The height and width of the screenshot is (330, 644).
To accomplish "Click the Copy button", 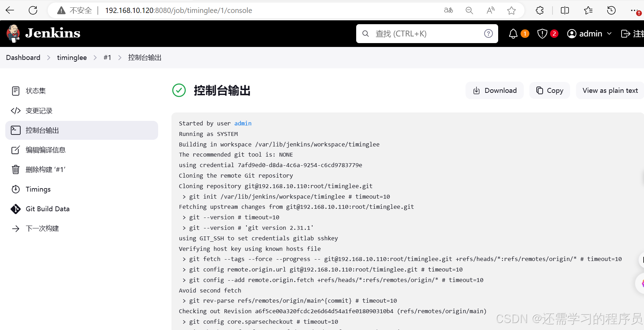I will pyautogui.click(x=550, y=90).
